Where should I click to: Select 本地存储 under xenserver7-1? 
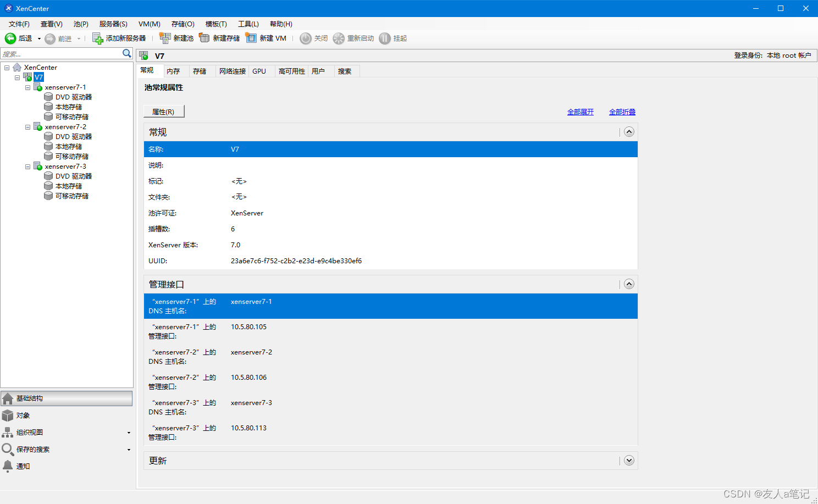(x=69, y=107)
